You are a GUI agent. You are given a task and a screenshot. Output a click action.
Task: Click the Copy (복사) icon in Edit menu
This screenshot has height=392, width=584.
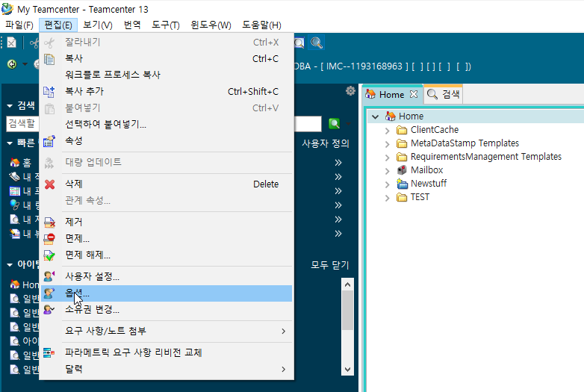pyautogui.click(x=50, y=59)
